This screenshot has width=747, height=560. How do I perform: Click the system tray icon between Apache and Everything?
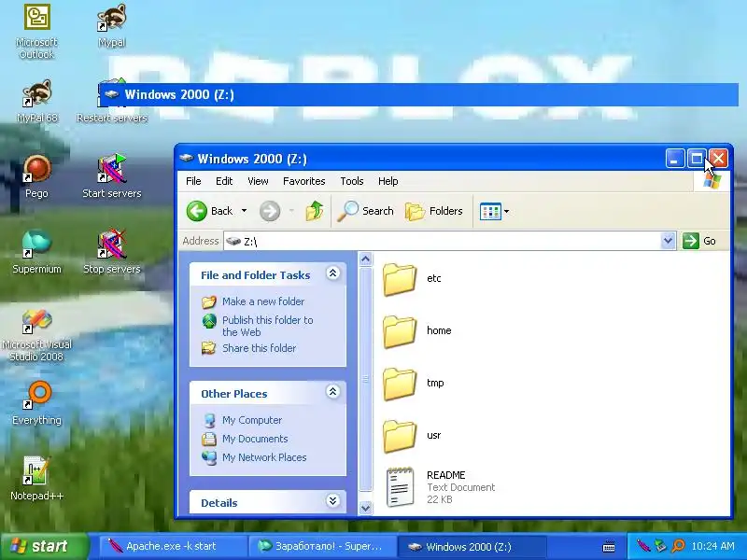(x=660, y=546)
